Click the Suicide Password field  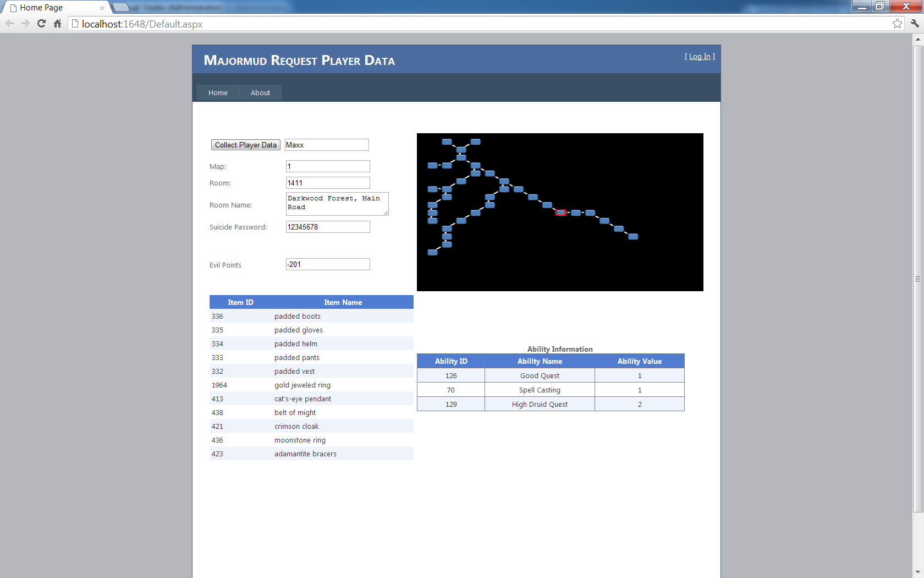tap(328, 227)
